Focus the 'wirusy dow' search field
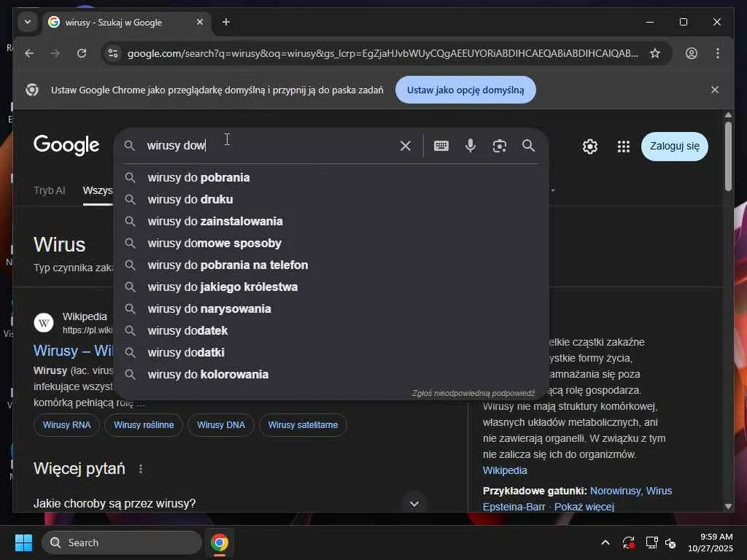The image size is (747, 560). coord(269,146)
